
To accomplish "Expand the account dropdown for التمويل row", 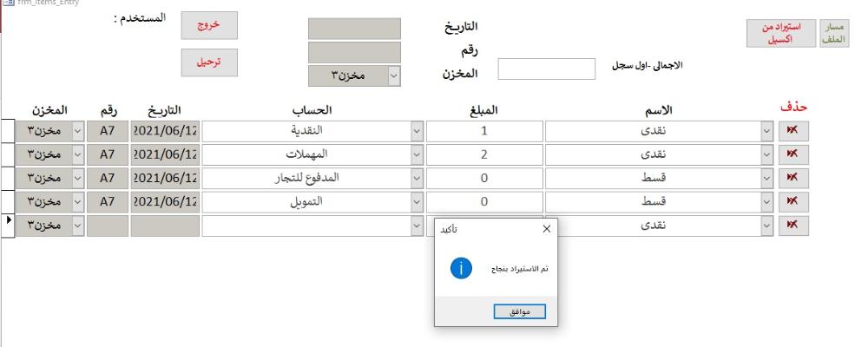I will click(x=417, y=202).
